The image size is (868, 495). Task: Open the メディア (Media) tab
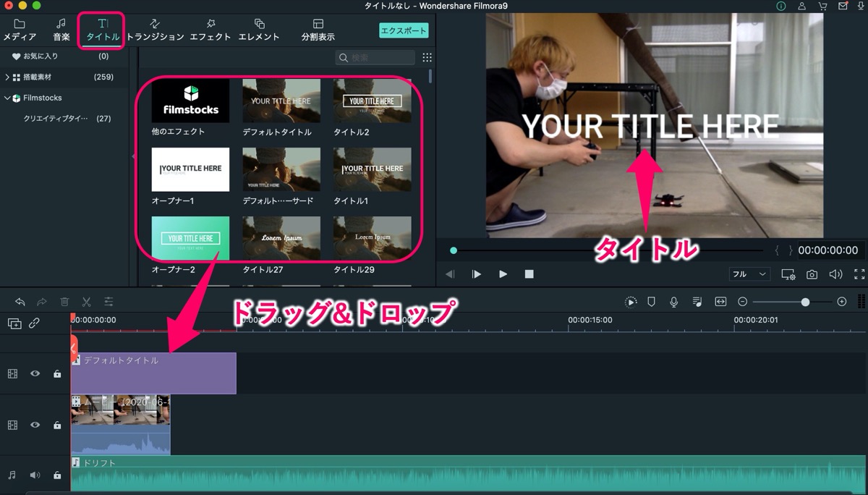20,30
